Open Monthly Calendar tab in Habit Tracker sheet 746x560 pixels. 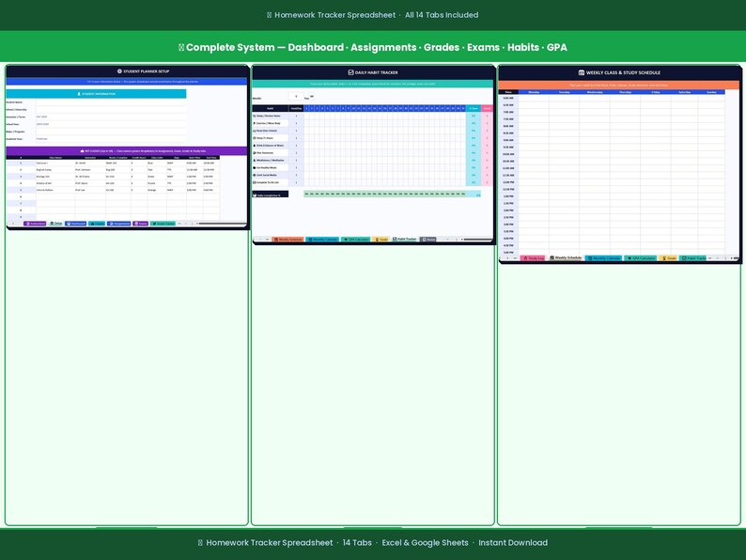pos(322,240)
